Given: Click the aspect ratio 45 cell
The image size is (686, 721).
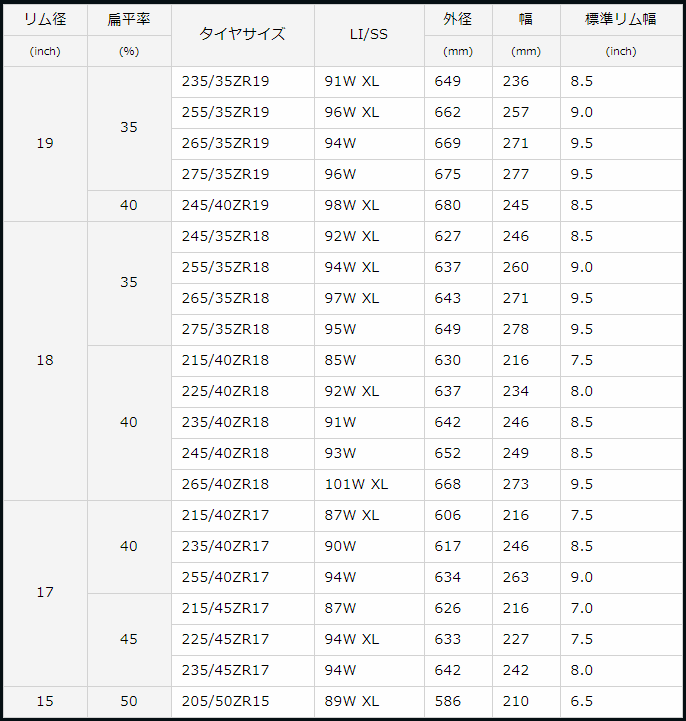Looking at the screenshot, I should point(129,640).
